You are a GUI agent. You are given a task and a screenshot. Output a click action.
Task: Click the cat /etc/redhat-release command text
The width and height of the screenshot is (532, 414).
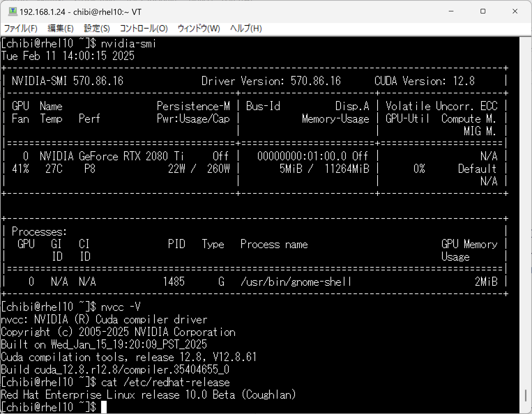pyautogui.click(x=165, y=382)
